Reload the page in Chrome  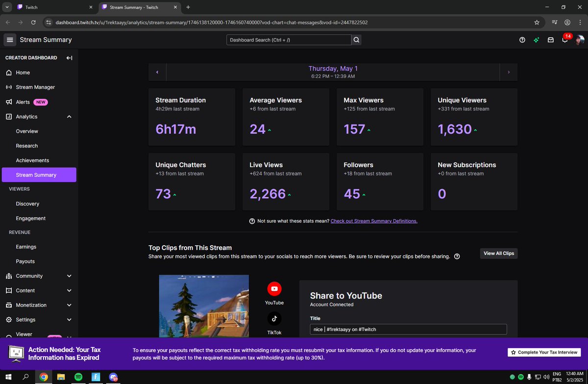(33, 22)
